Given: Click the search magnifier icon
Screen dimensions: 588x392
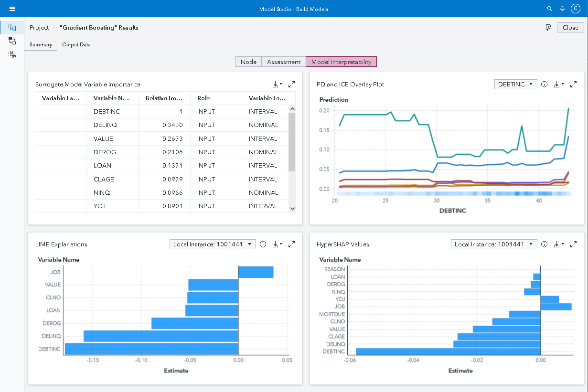Looking at the screenshot, I should click(x=550, y=9).
